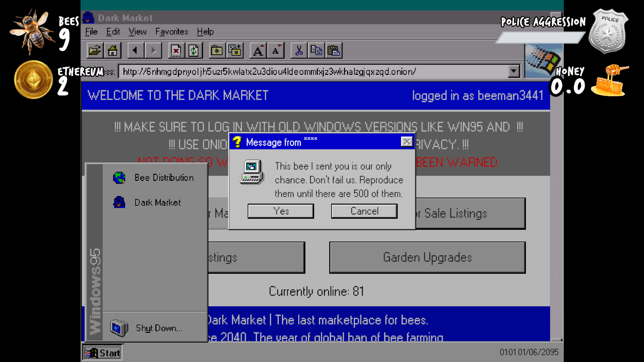Open the Favorites menu
This screenshot has width=644, height=362.
(x=171, y=32)
